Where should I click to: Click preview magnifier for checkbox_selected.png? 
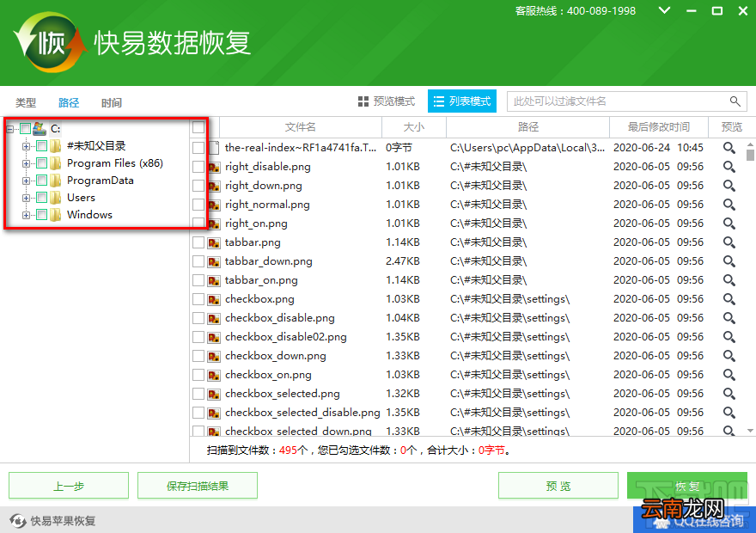(729, 394)
